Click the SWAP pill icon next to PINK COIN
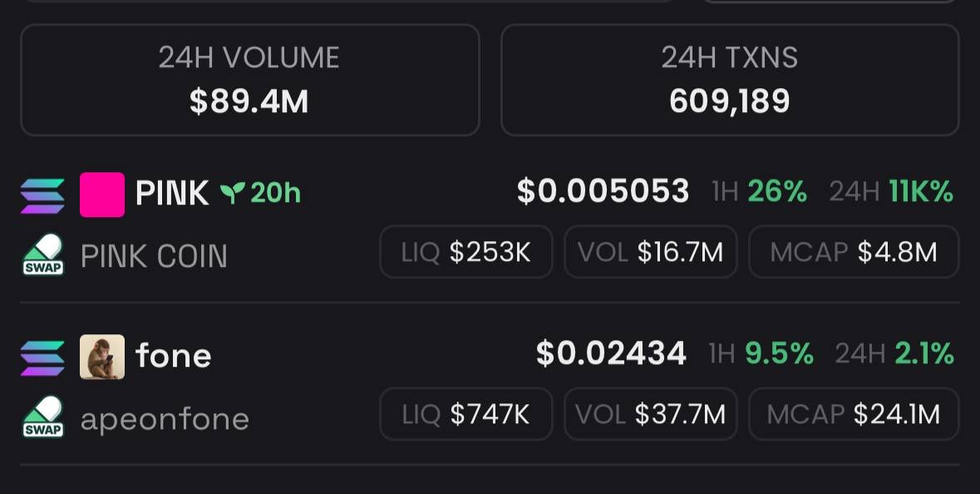The height and width of the screenshot is (494, 980). coord(43,255)
